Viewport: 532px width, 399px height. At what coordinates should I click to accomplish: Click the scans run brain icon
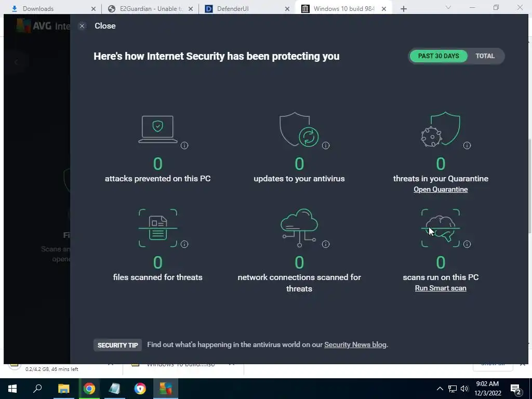click(x=441, y=228)
